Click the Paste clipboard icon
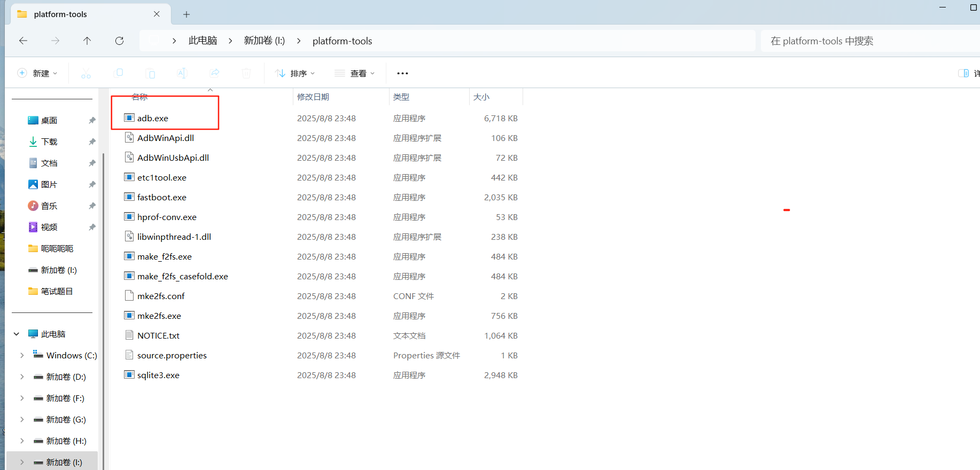This screenshot has width=980, height=470. [151, 73]
